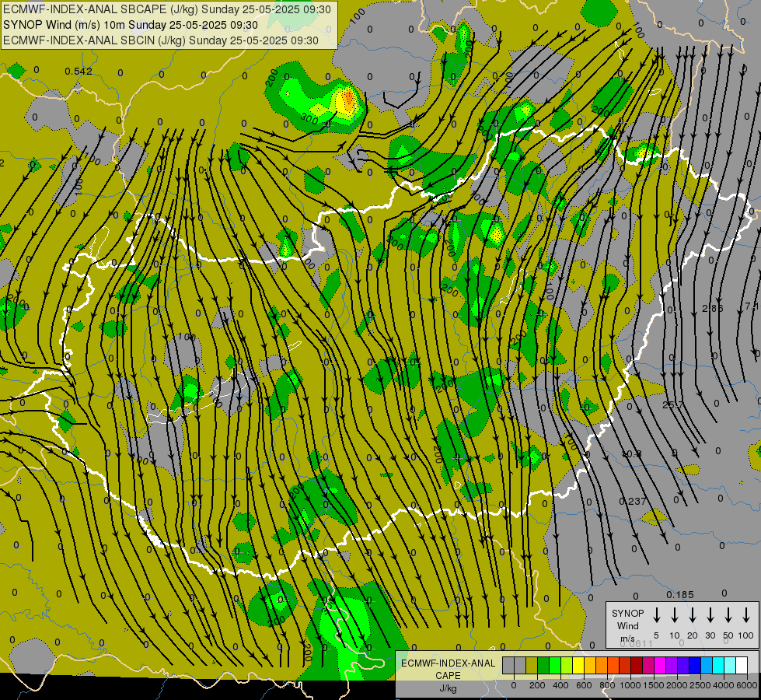Click the 0.542 value on the map

coord(79,72)
